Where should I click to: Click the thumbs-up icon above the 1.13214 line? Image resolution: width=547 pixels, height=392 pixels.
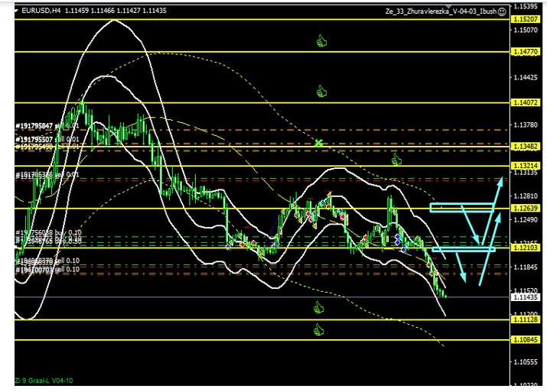(396, 159)
